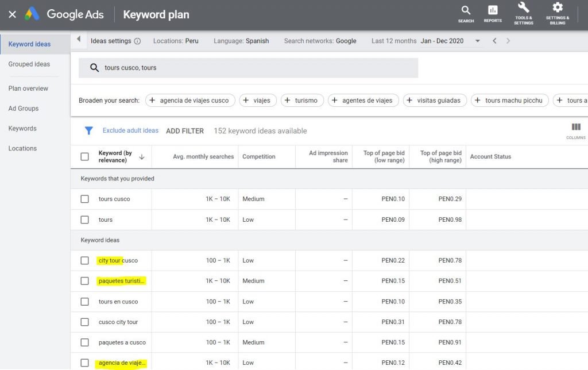The width and height of the screenshot is (588, 370).
Task: Check the 'tours en cusco' checkbox
Action: 85,302
